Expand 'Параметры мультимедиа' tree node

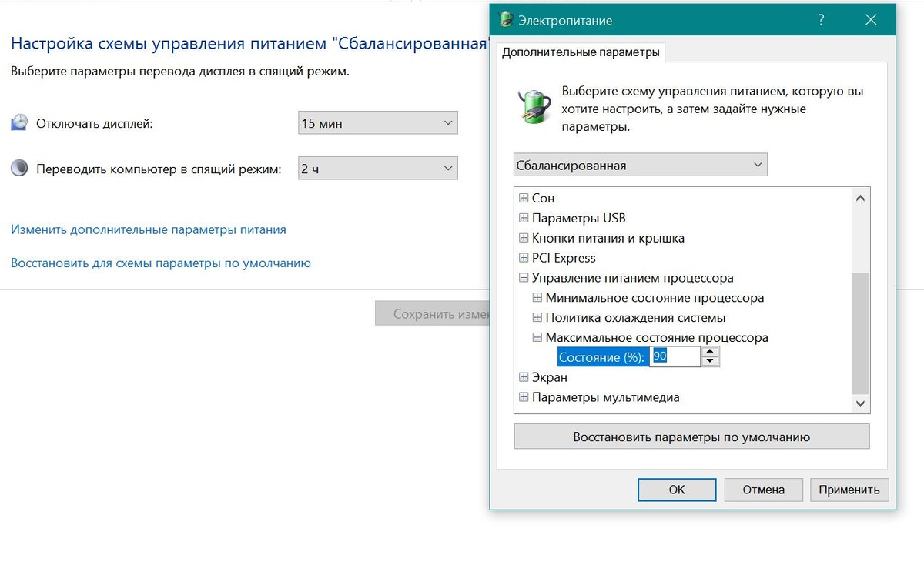point(524,397)
